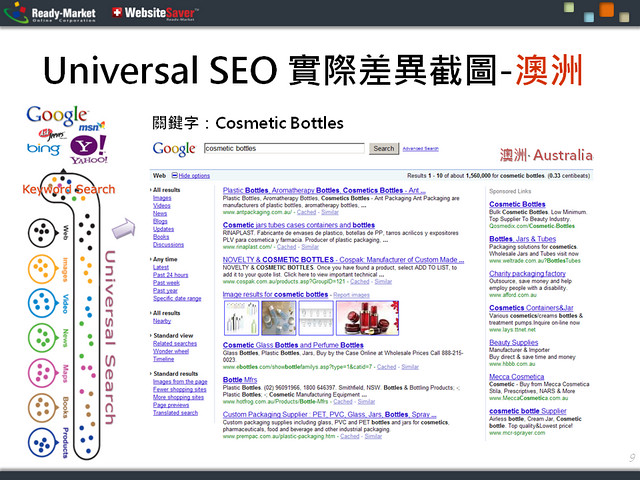Choose the Past week filter
This screenshot has width=640, height=480.
[x=166, y=282]
